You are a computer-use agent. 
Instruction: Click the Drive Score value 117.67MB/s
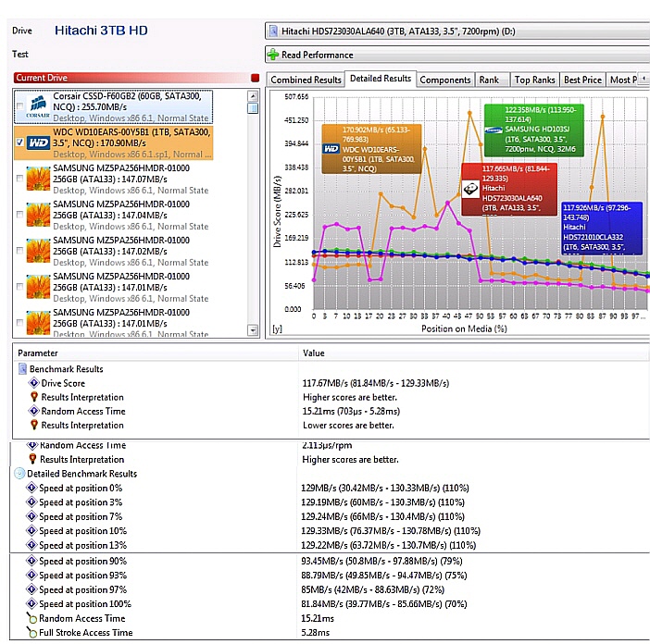pyautogui.click(x=376, y=383)
